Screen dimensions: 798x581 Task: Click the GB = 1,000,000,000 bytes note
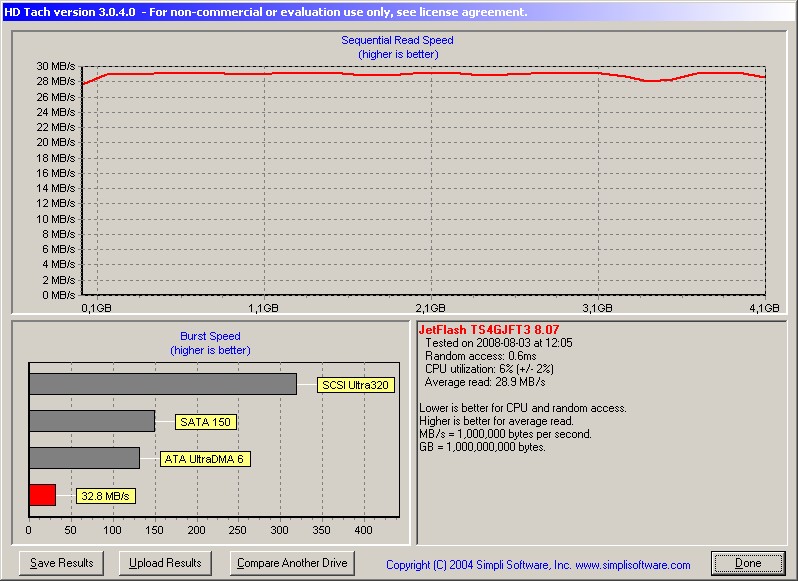482,447
